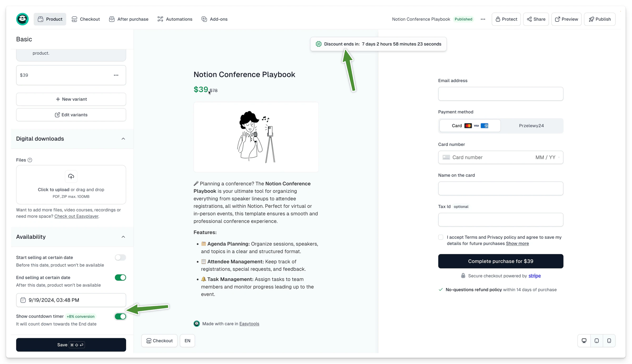Switch to mobile preview mode
Screen dimensions: 632x364
(609, 341)
